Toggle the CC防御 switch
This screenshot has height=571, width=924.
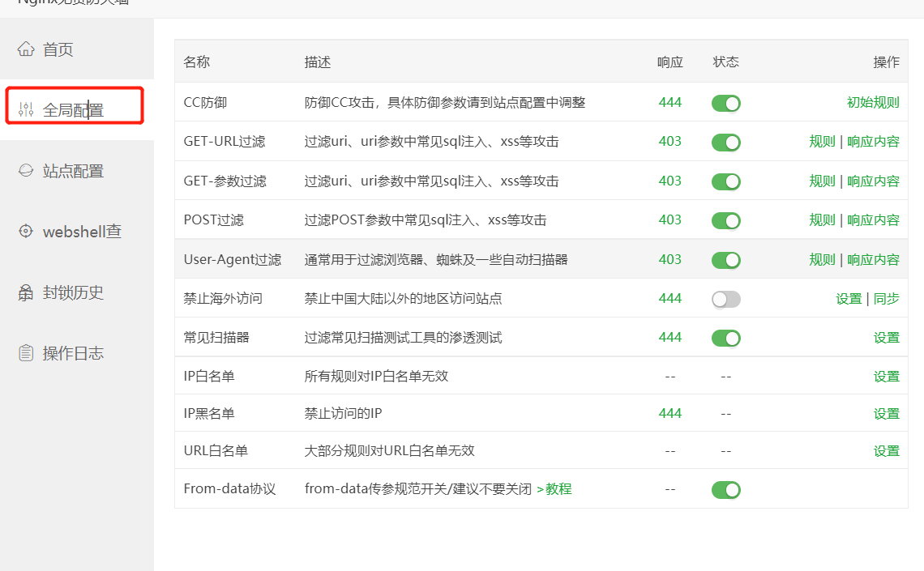click(726, 103)
